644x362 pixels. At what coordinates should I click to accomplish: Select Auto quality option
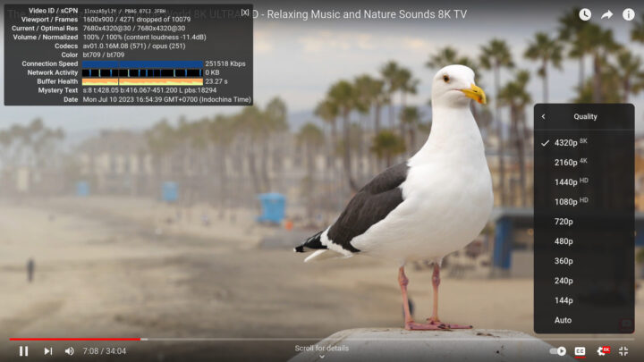(584, 320)
